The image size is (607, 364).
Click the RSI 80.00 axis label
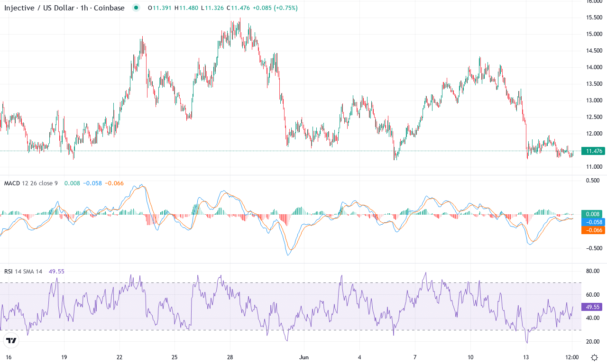point(594,272)
